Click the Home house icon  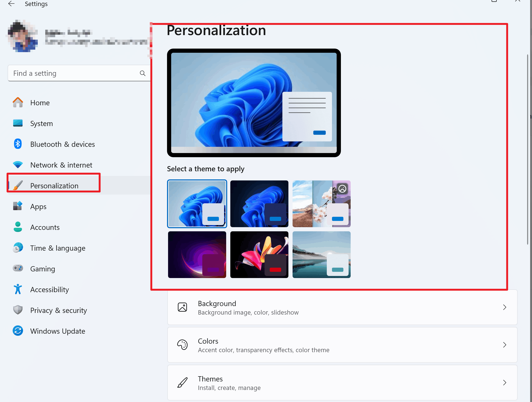18,103
